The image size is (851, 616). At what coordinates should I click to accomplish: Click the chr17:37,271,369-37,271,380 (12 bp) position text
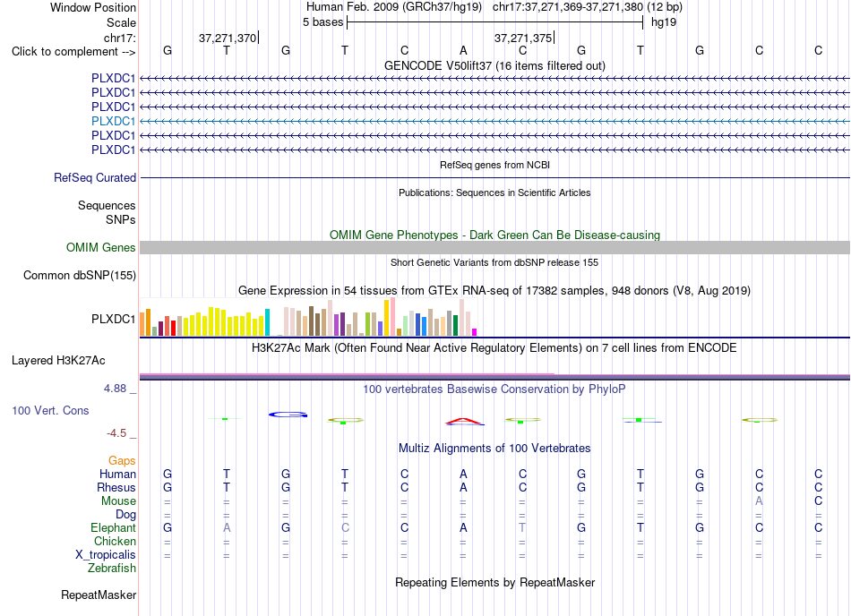588,7
